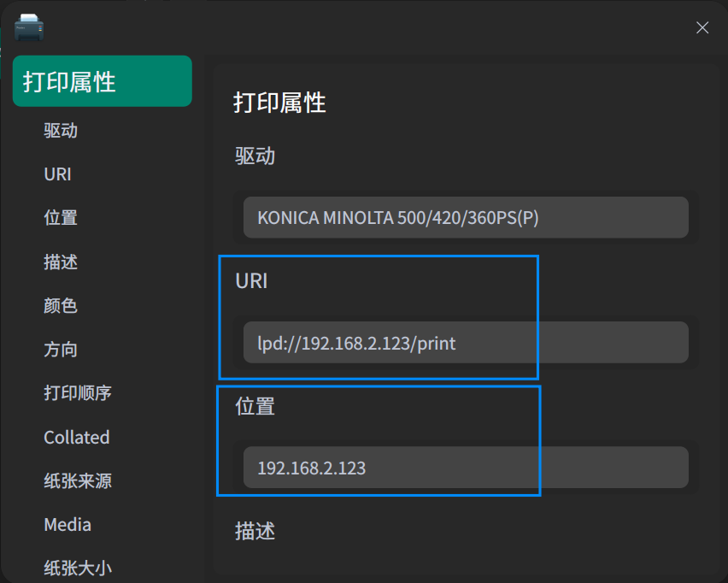This screenshot has height=583, width=728.
Task: Click the printer icon in title bar
Action: pyautogui.click(x=29, y=27)
